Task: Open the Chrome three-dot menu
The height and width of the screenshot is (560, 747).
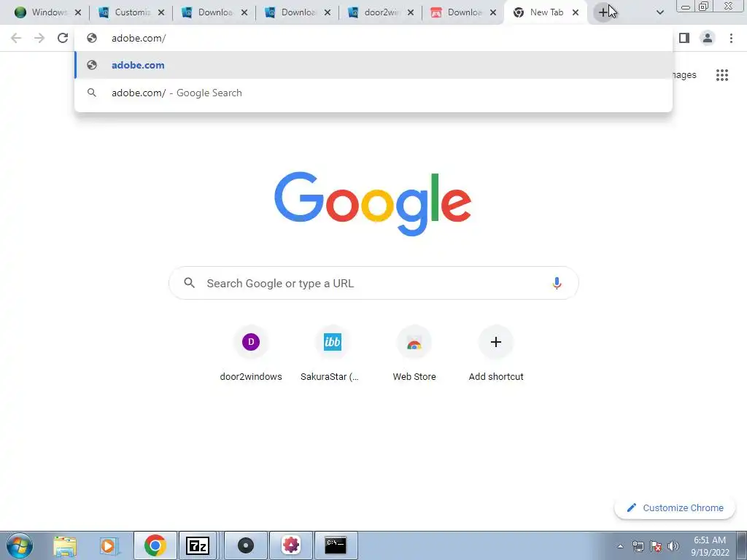Action: tap(731, 38)
